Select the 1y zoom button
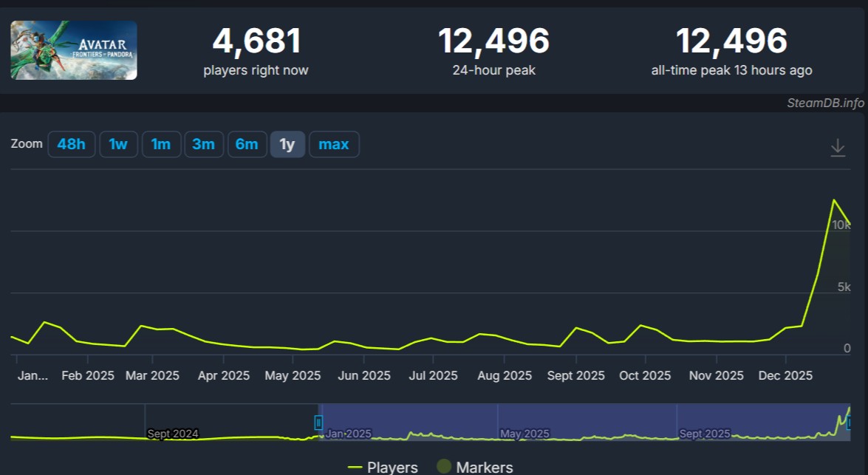The image size is (868, 475). click(x=287, y=144)
